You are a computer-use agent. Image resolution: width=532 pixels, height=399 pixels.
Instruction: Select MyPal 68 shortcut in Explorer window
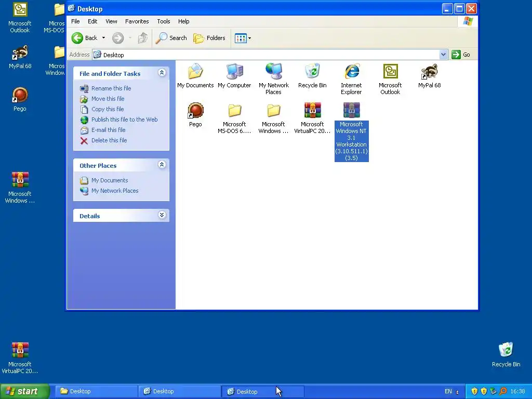click(429, 72)
